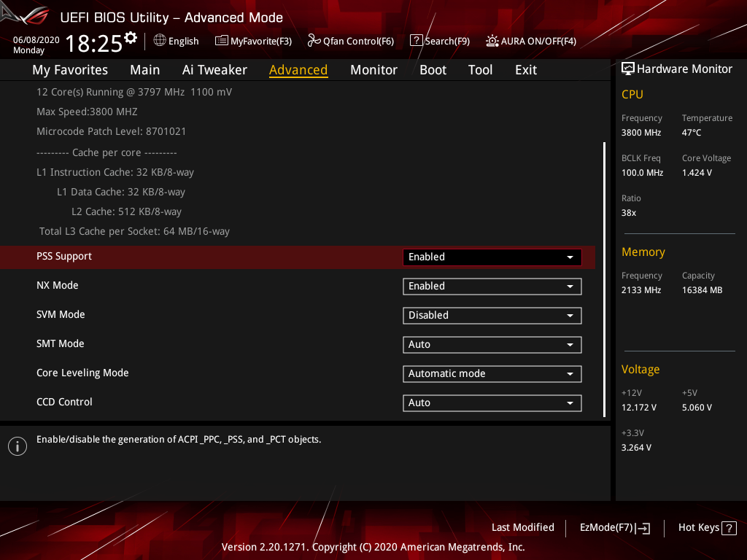The height and width of the screenshot is (560, 747).
Task: Open the PSS Support dropdown
Action: tap(492, 257)
